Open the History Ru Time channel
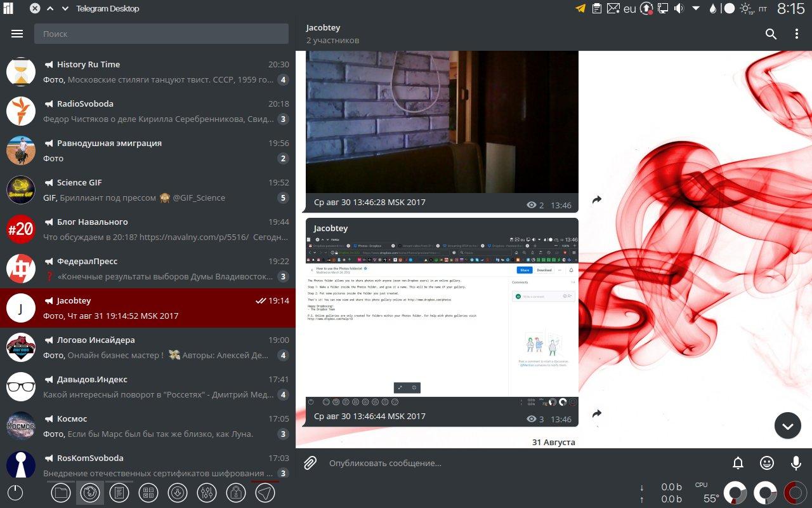 tap(147, 72)
